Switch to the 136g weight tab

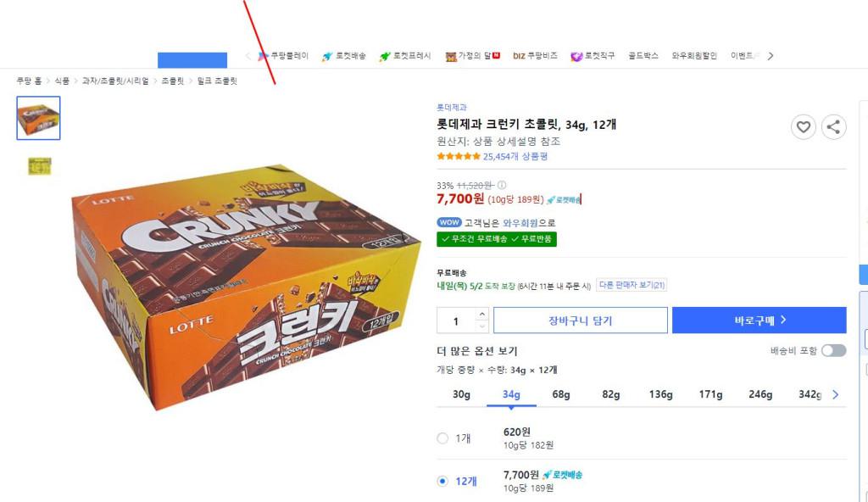[x=660, y=394]
